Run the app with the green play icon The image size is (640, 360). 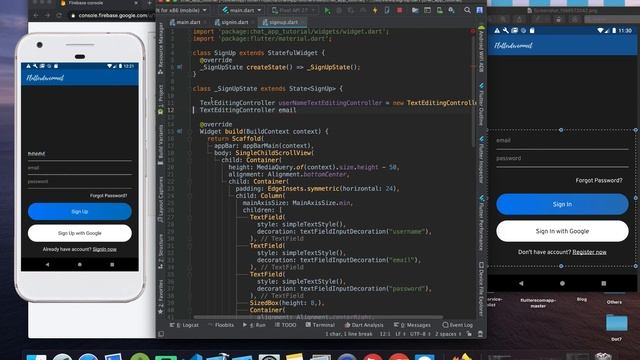pos(327,10)
